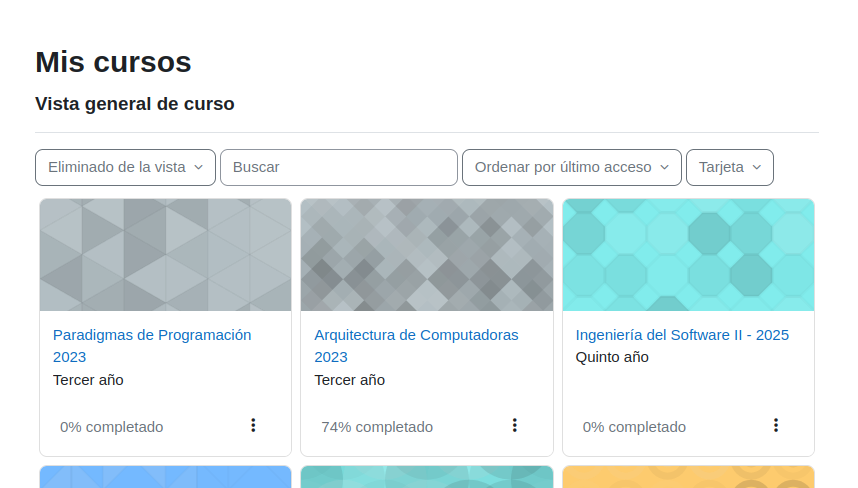This screenshot has height=488, width=858.
Task: Click '0% completado' on Ingeniería del Software card
Action: (x=634, y=427)
